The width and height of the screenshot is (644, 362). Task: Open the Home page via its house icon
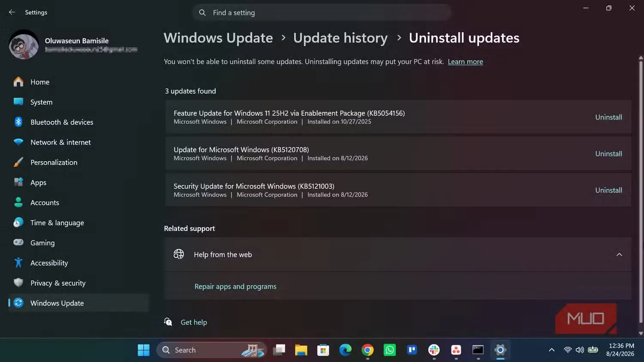[x=18, y=82]
